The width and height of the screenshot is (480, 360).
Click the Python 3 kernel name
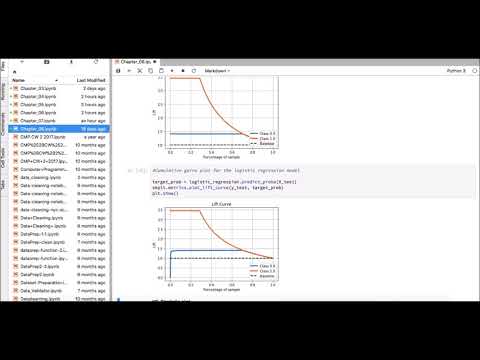pos(456,71)
